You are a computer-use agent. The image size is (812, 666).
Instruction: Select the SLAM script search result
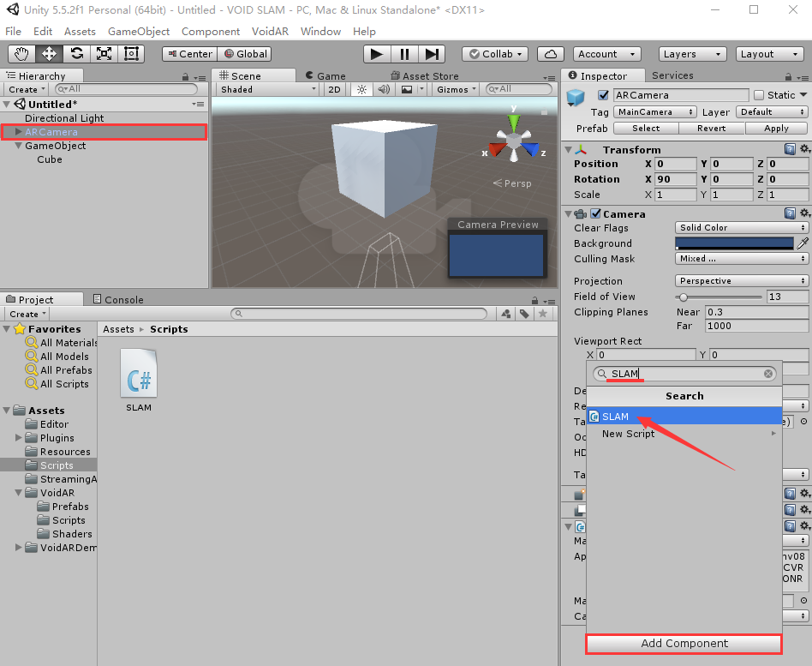[x=684, y=417]
